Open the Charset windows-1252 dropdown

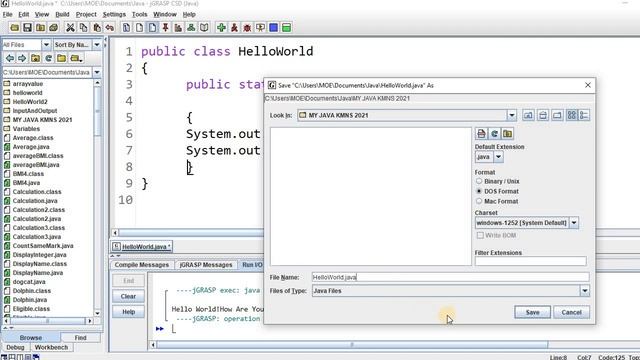(574, 223)
